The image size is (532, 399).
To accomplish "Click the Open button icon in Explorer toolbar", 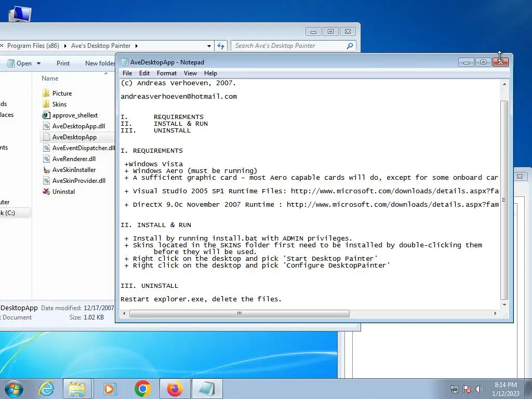I will [11, 63].
